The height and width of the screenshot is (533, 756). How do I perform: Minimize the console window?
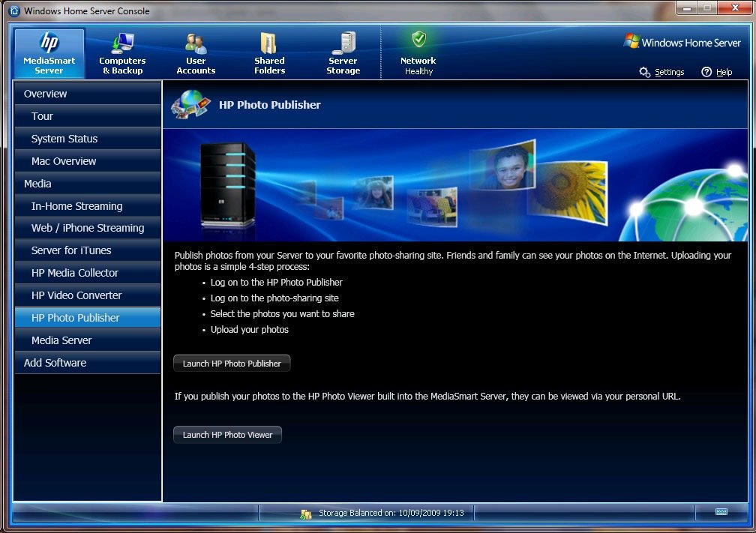(686, 8)
